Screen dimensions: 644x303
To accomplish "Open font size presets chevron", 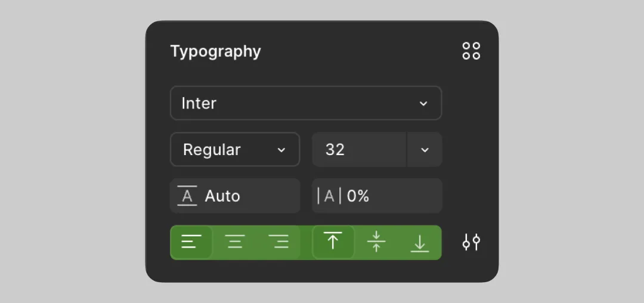I will click(425, 150).
